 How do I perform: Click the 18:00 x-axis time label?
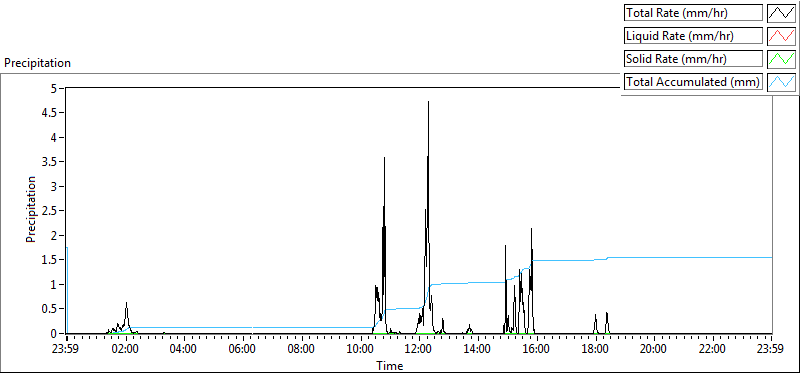tap(595, 350)
